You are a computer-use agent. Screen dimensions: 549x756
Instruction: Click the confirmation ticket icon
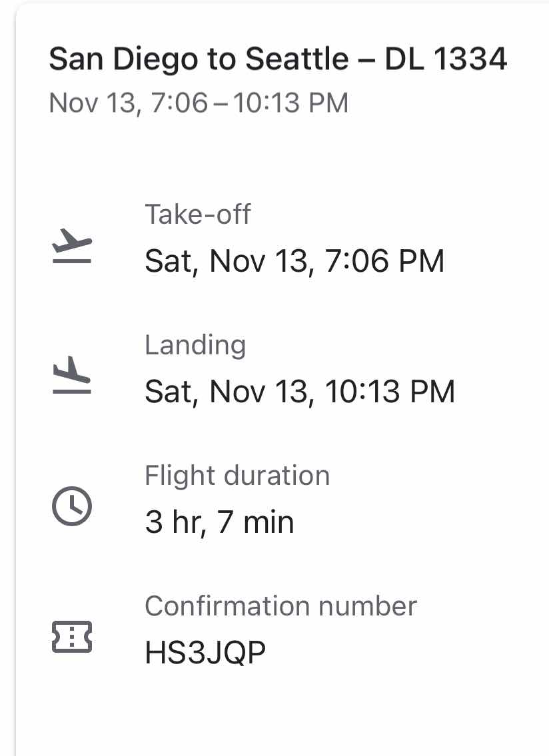72,637
